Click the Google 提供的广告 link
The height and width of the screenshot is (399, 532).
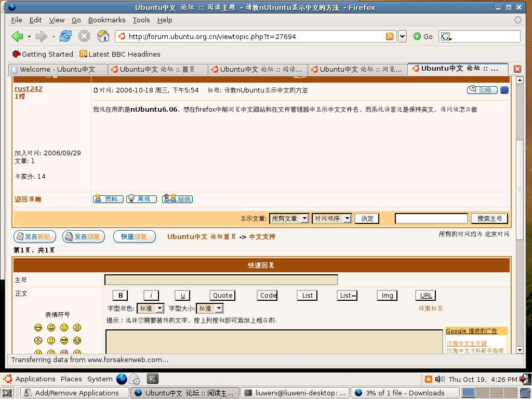[471, 331]
